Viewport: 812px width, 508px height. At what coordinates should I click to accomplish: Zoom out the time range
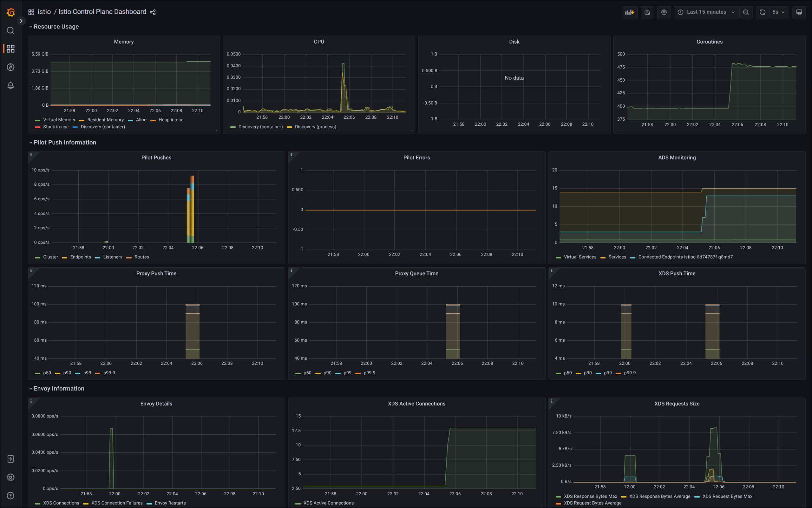[746, 12]
